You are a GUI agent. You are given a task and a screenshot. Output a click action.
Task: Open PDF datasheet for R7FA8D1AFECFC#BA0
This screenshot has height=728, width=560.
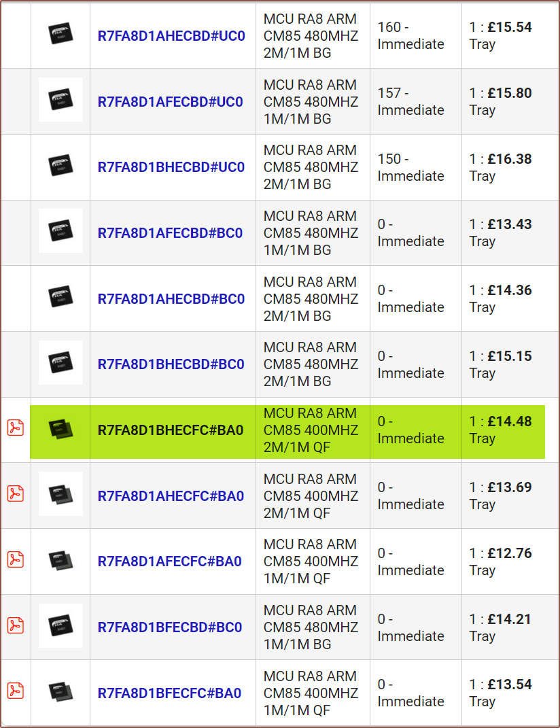pos(15,559)
